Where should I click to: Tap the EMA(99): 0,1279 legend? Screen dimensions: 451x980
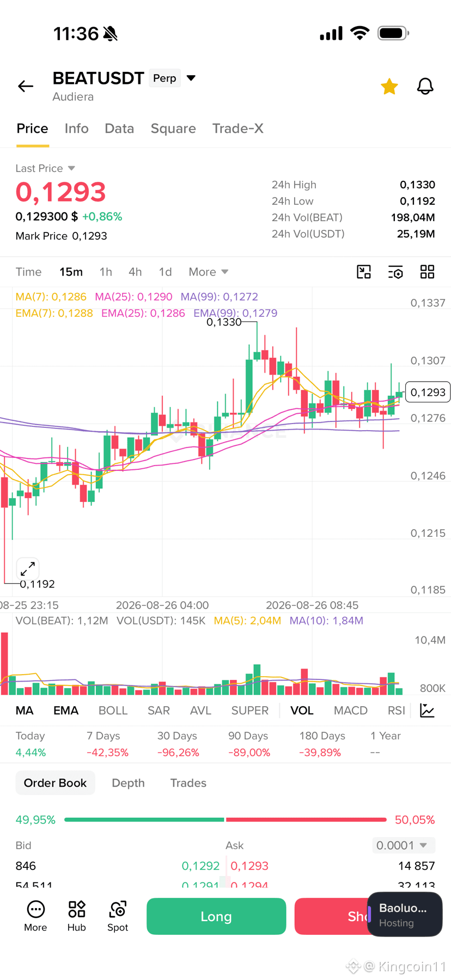[235, 313]
